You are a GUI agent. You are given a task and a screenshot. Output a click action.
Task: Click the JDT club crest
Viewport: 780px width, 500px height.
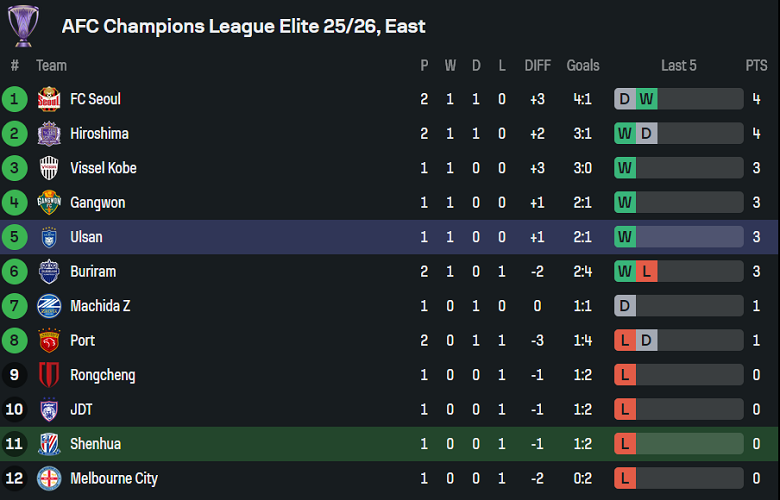49,410
